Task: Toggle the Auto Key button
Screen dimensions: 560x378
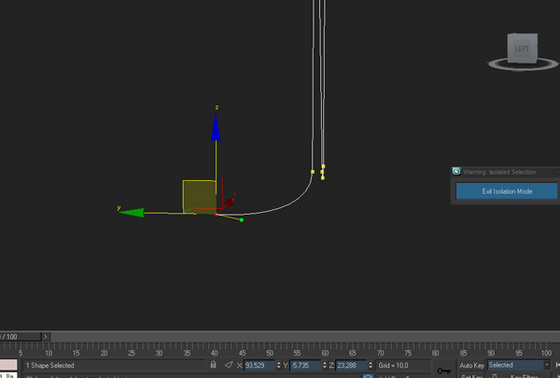Action: pyautogui.click(x=471, y=365)
